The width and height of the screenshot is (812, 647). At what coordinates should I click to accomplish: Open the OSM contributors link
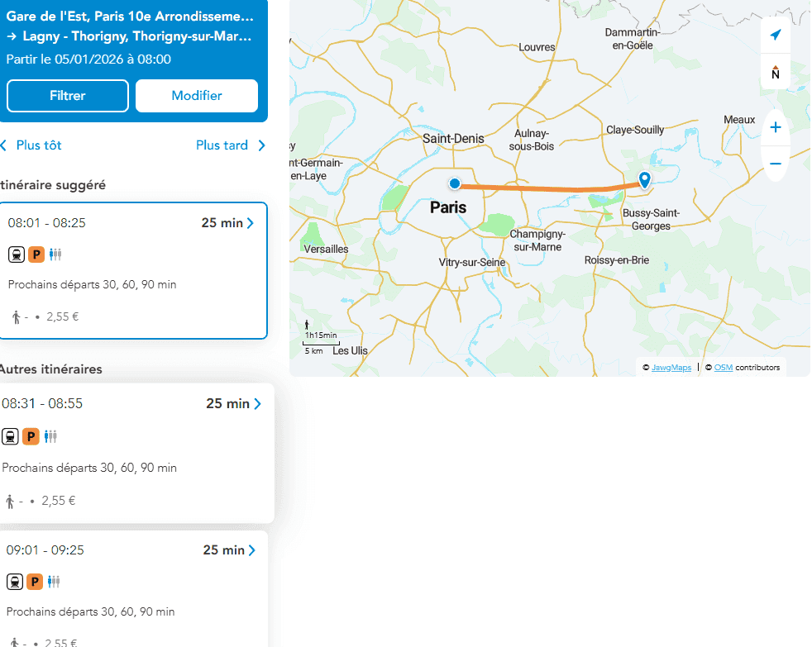(x=723, y=368)
